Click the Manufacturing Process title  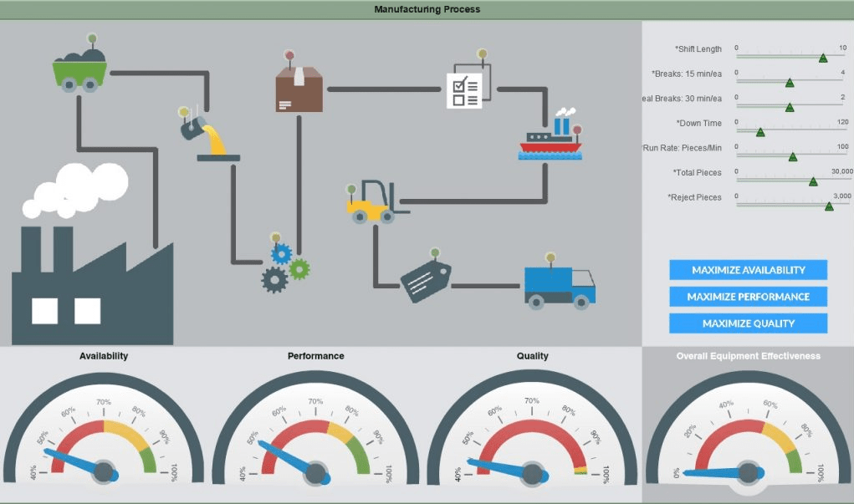click(427, 9)
